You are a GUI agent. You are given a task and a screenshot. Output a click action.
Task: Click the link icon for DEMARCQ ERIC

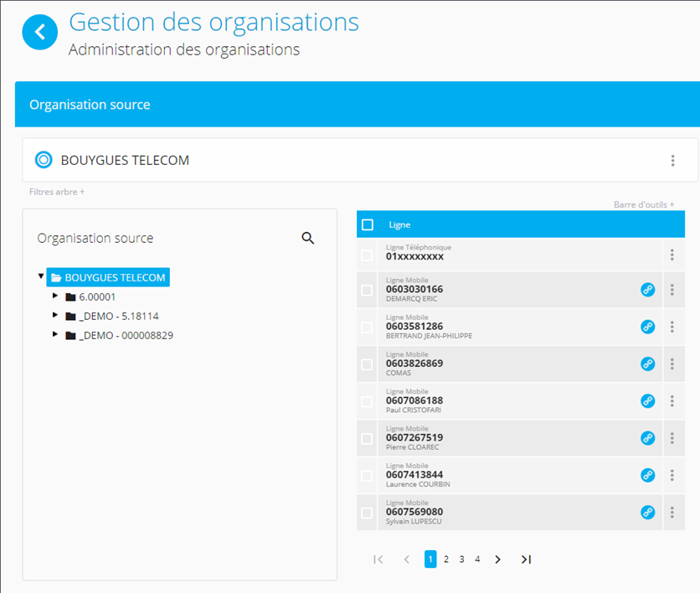pos(648,290)
